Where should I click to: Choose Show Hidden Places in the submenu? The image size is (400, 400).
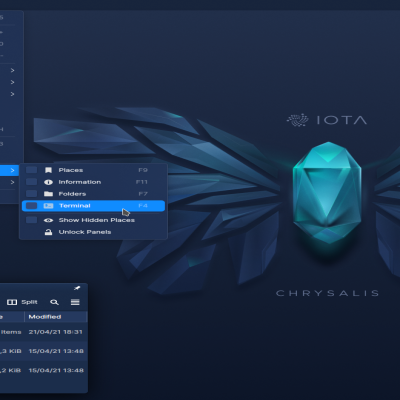93,220
